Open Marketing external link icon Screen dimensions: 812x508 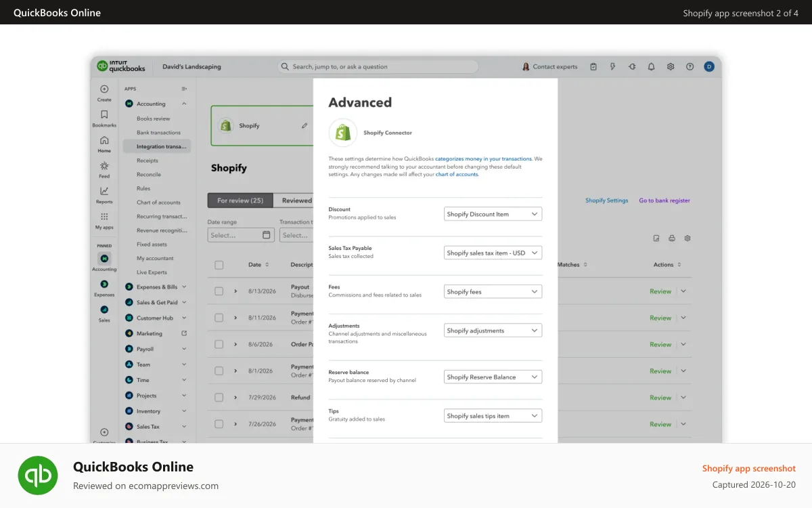pyautogui.click(x=184, y=333)
